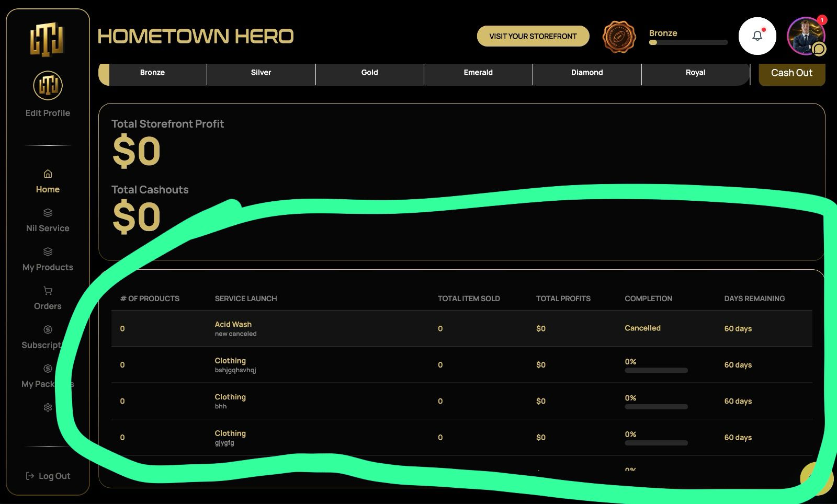Click the Subscriptions dollar icon

tap(48, 329)
